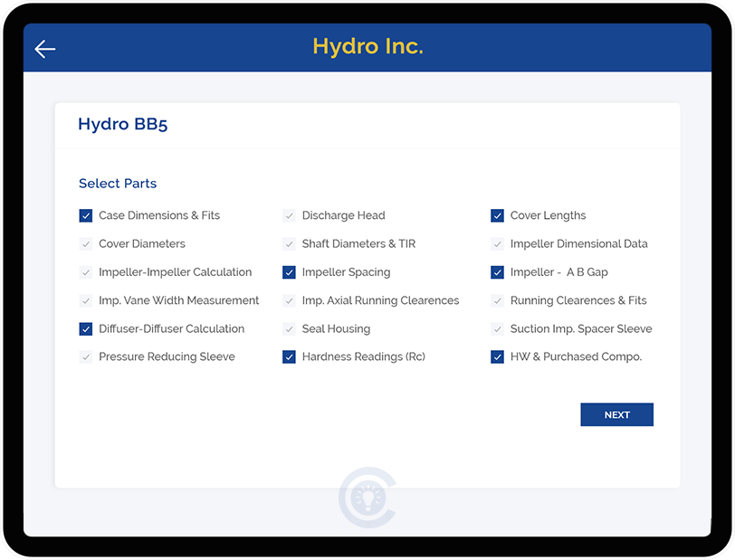Click the NEXT button
The image size is (735, 560).
tap(617, 414)
